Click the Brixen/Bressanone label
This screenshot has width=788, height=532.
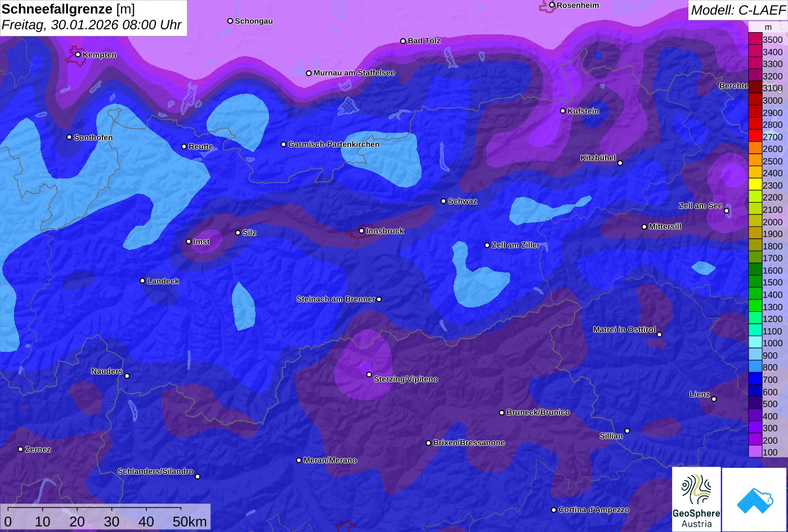click(x=469, y=443)
